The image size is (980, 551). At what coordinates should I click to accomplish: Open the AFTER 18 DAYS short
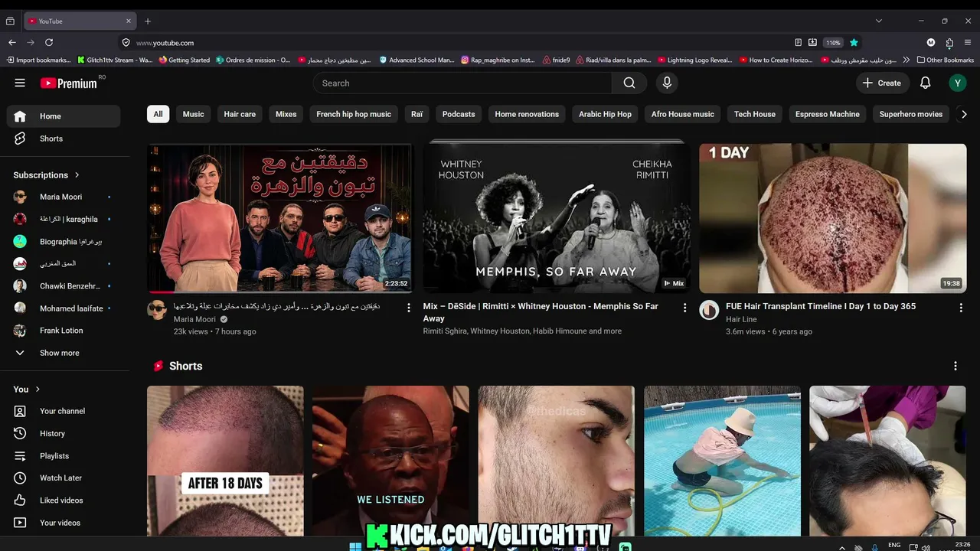coord(225,461)
